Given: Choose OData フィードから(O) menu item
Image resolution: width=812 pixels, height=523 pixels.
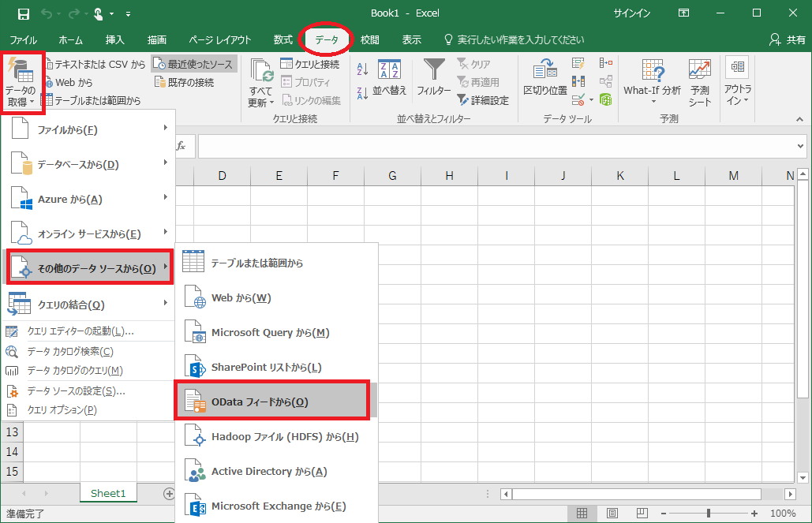Looking at the screenshot, I should tap(276, 402).
